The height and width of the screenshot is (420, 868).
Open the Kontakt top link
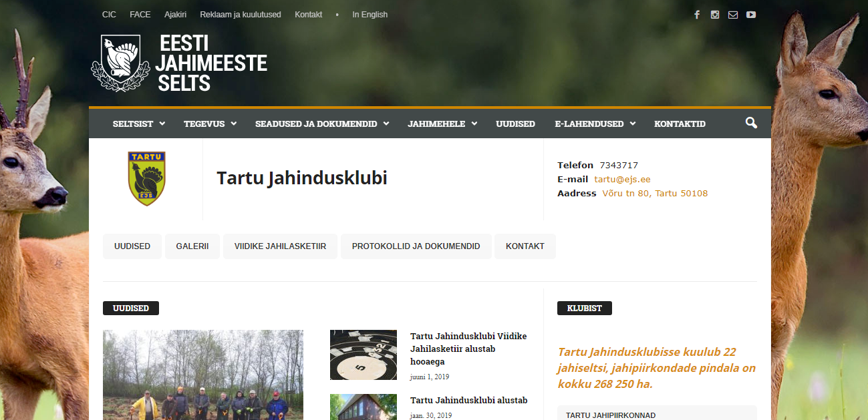[x=308, y=15]
